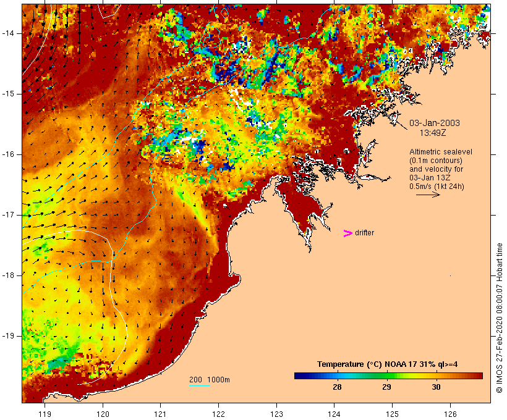Image resolution: width=507 pixels, height=420 pixels.
Task: Click the 'Altimetric sealevel' caption line
Action: click(x=441, y=152)
